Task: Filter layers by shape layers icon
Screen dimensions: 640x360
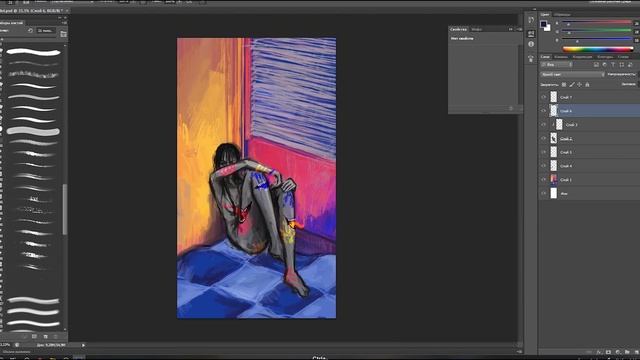Action: pyautogui.click(x=621, y=65)
